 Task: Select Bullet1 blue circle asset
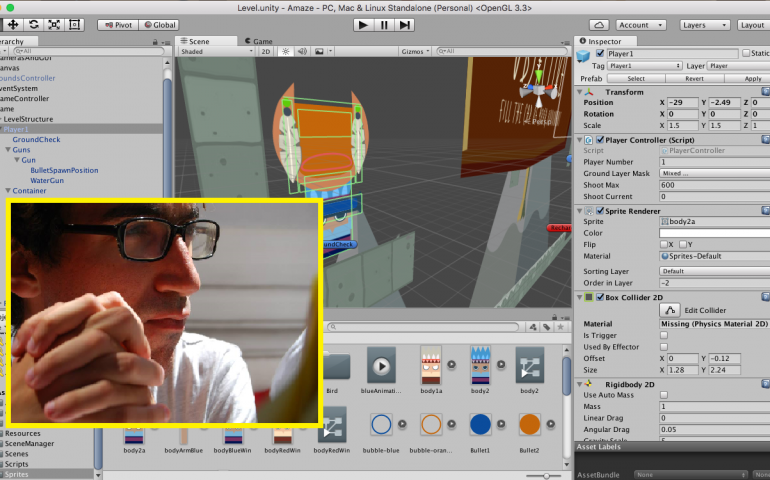pyautogui.click(x=480, y=424)
